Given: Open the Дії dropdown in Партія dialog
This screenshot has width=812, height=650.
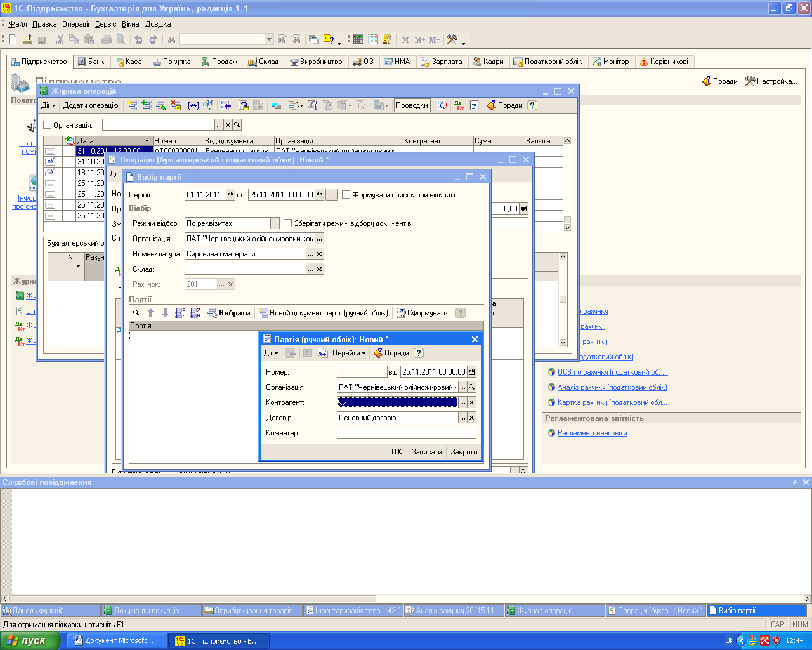Looking at the screenshot, I should (x=271, y=353).
